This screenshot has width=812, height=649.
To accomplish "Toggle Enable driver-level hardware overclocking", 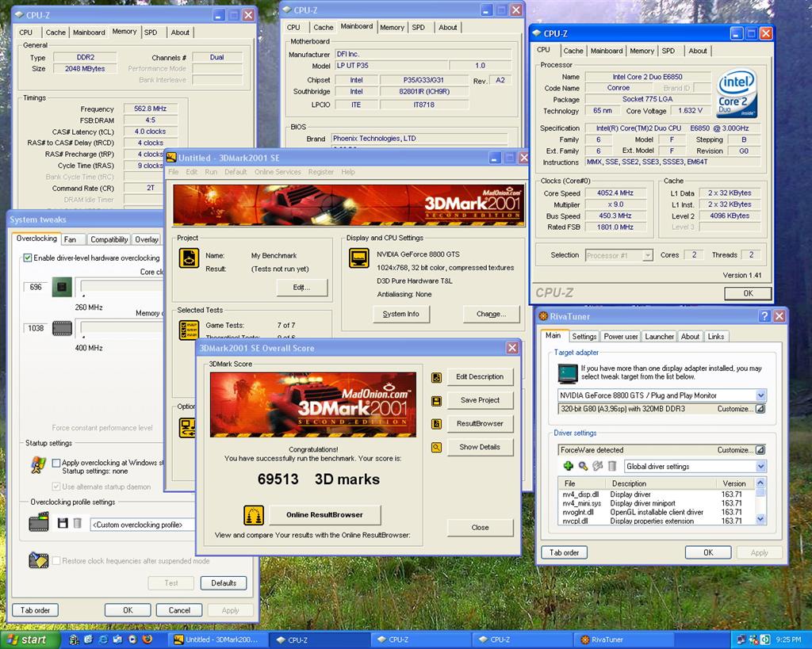I will (28, 258).
